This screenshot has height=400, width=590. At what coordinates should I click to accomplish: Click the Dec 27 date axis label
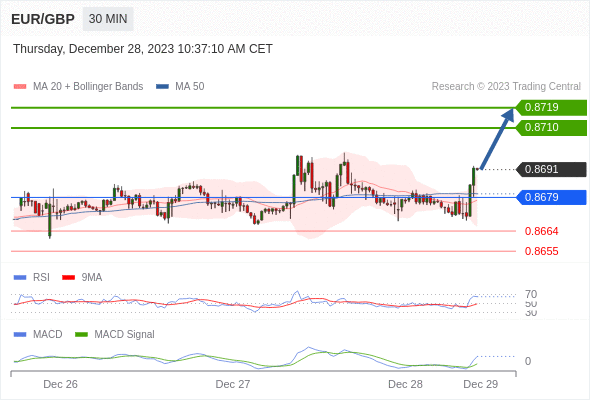233,384
